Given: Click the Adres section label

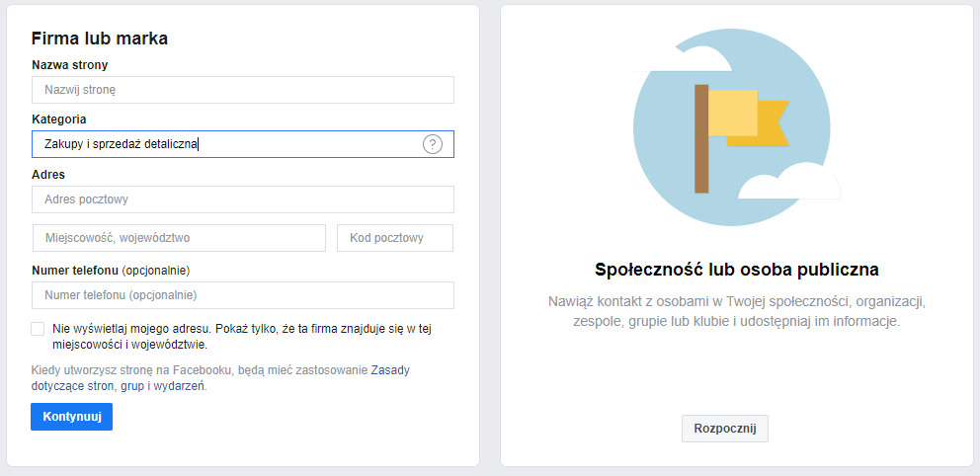Looking at the screenshot, I should pyautogui.click(x=48, y=174).
